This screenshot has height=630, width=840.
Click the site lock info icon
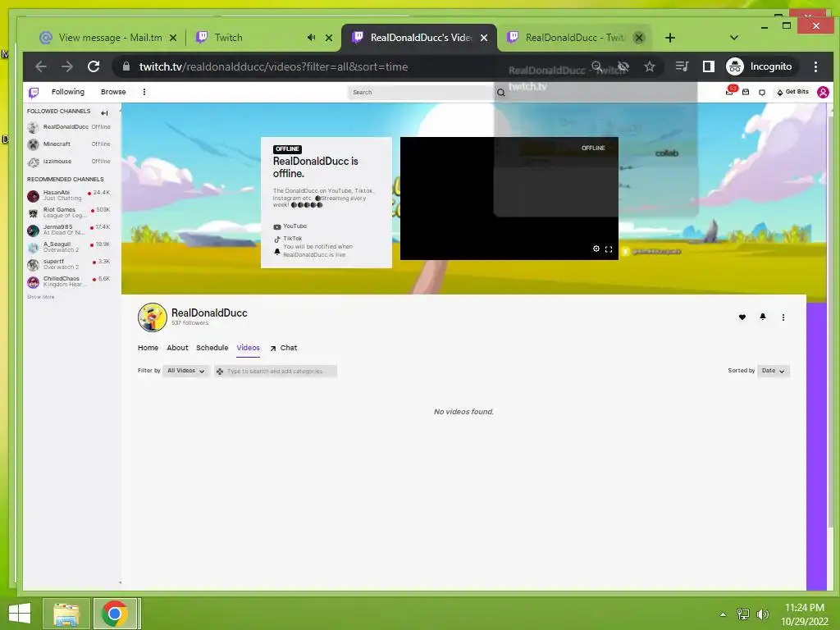click(126, 66)
